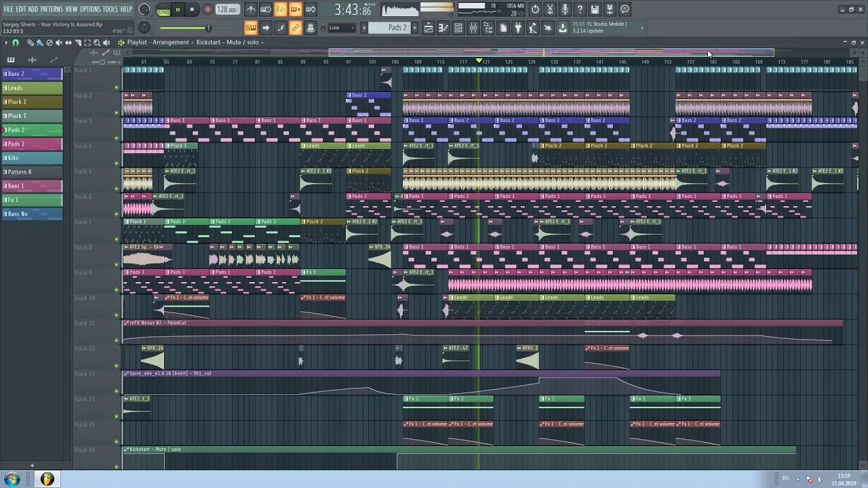Click the playback speaker tool in playlist
Viewport: 868px width, 488px height.
pos(106,43)
